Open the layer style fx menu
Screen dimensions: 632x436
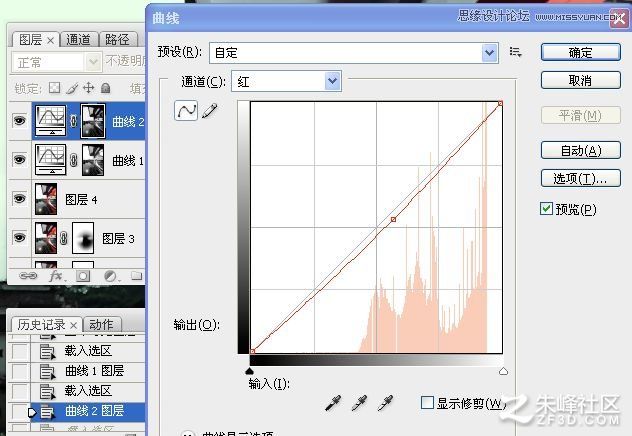click(x=56, y=276)
